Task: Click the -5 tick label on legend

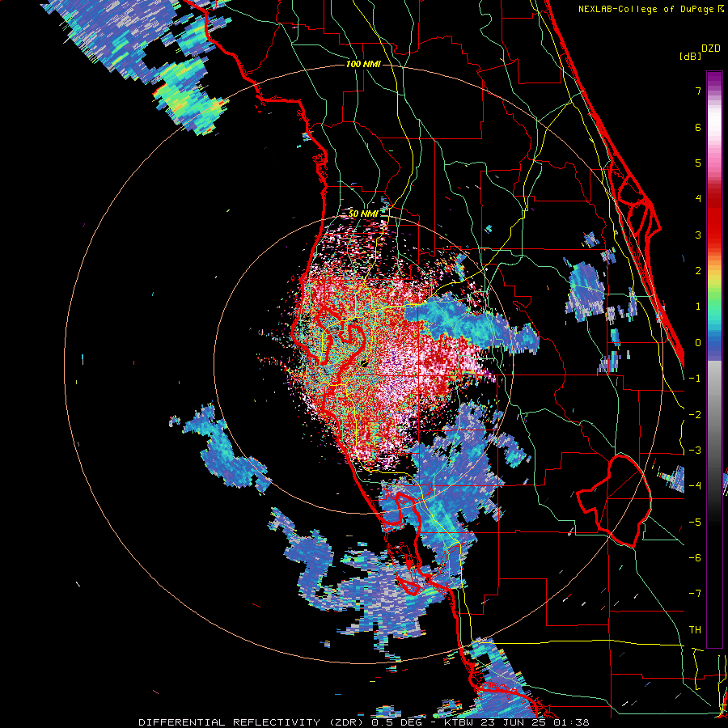Action: pyautogui.click(x=695, y=523)
